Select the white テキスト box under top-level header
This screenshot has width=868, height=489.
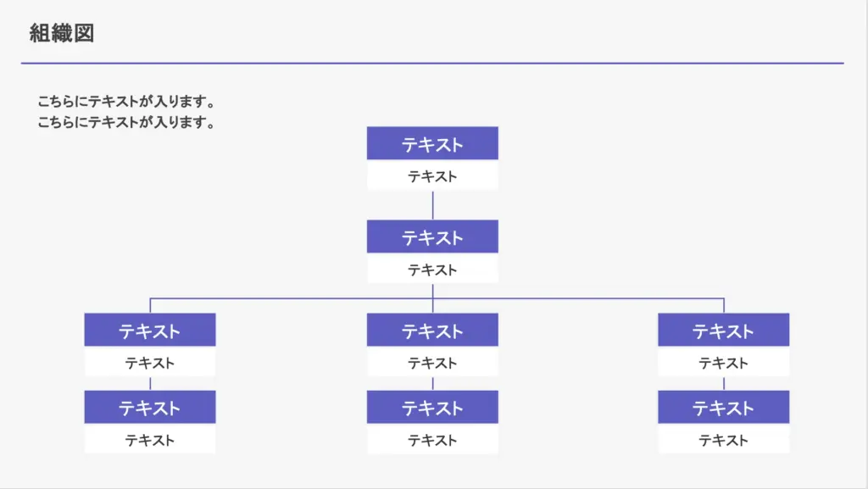(x=432, y=176)
